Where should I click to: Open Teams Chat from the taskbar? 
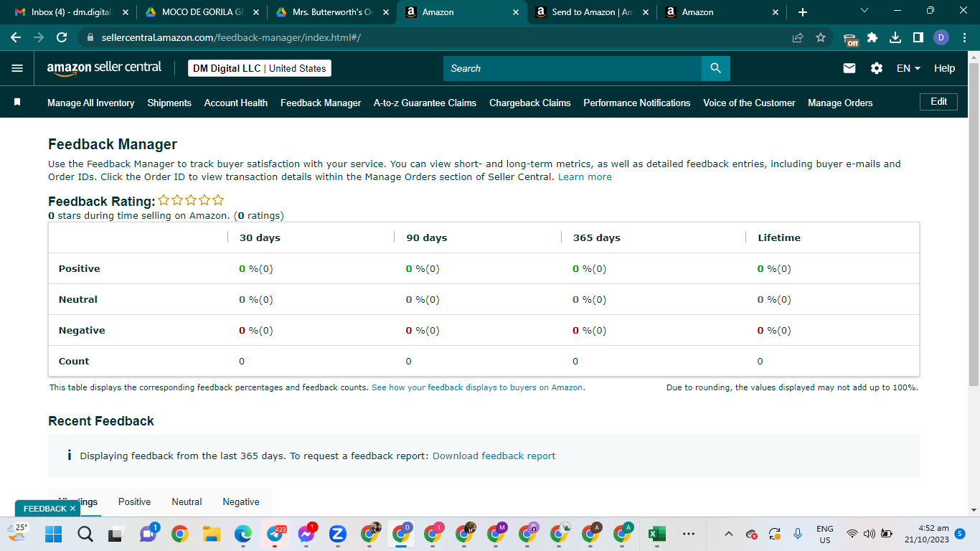(x=149, y=534)
